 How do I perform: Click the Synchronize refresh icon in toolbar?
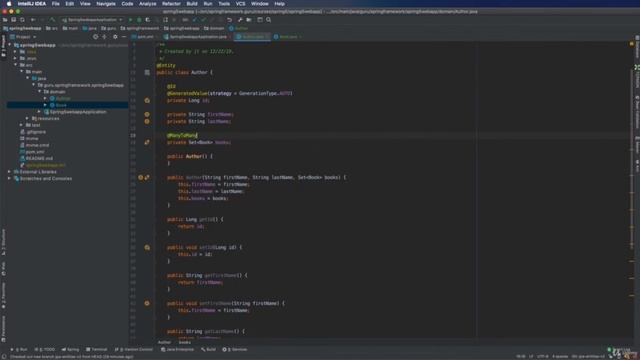point(22,20)
